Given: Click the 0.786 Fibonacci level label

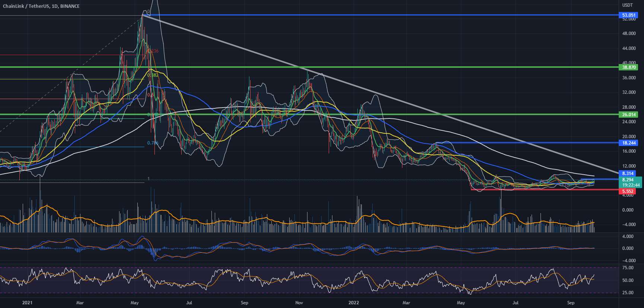Looking at the screenshot, I should (153, 143).
